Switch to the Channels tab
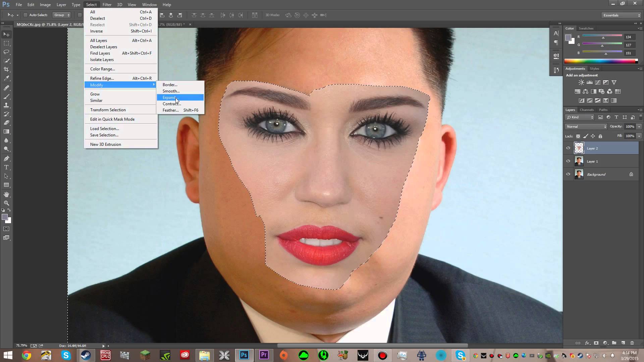 tap(587, 110)
